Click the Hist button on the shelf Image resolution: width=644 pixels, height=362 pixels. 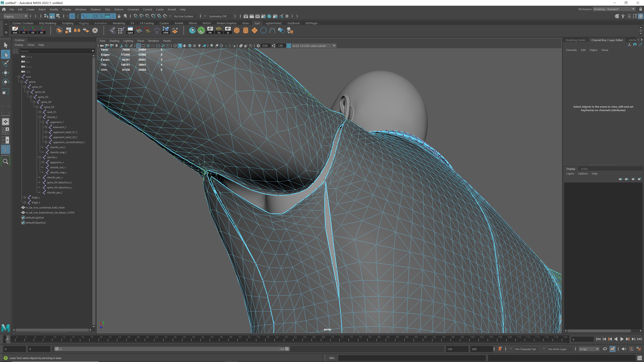tap(15, 30)
